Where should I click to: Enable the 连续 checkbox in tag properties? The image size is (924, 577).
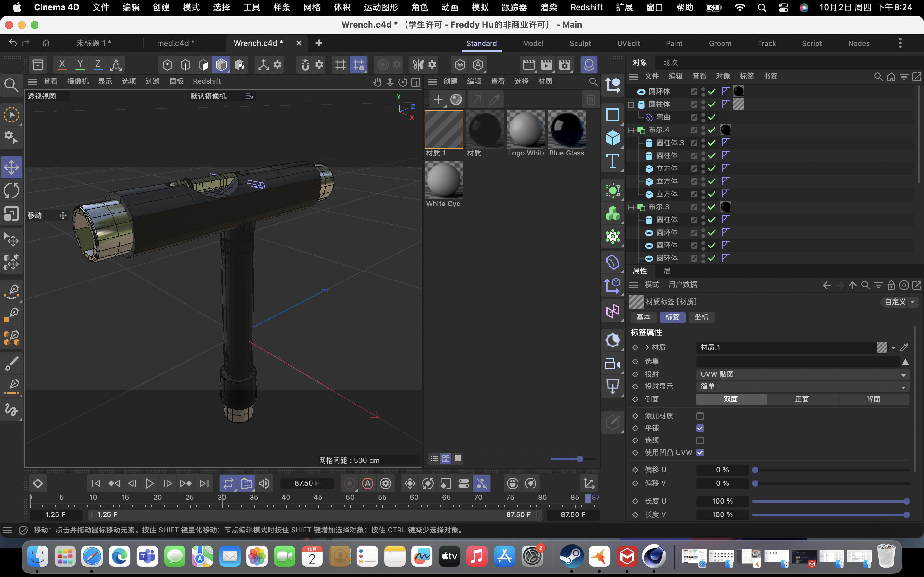coord(700,440)
